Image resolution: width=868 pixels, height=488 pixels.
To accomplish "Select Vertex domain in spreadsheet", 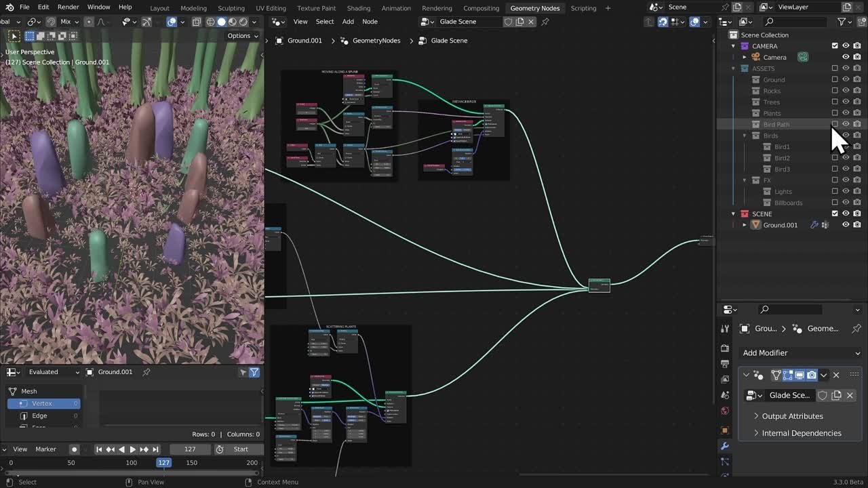I will (45, 403).
